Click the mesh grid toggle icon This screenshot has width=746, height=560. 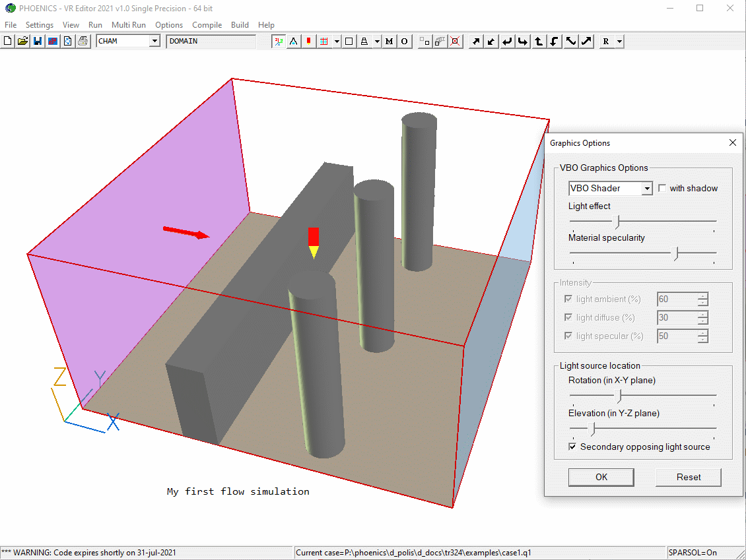(x=323, y=42)
